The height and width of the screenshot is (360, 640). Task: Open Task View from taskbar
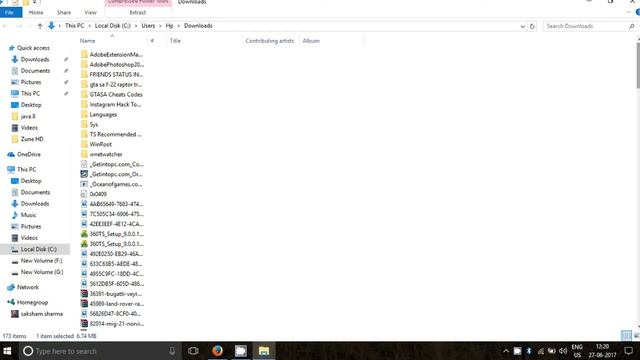point(193,351)
